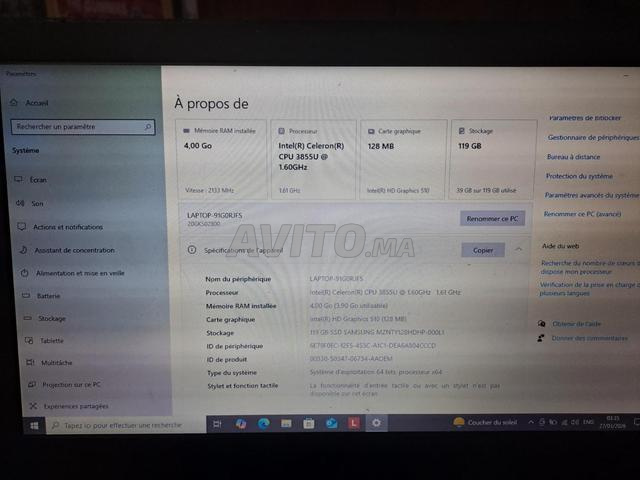The height and width of the screenshot is (480, 640).
Task: Open Gestionnaire de périphériques link
Action: 592,137
